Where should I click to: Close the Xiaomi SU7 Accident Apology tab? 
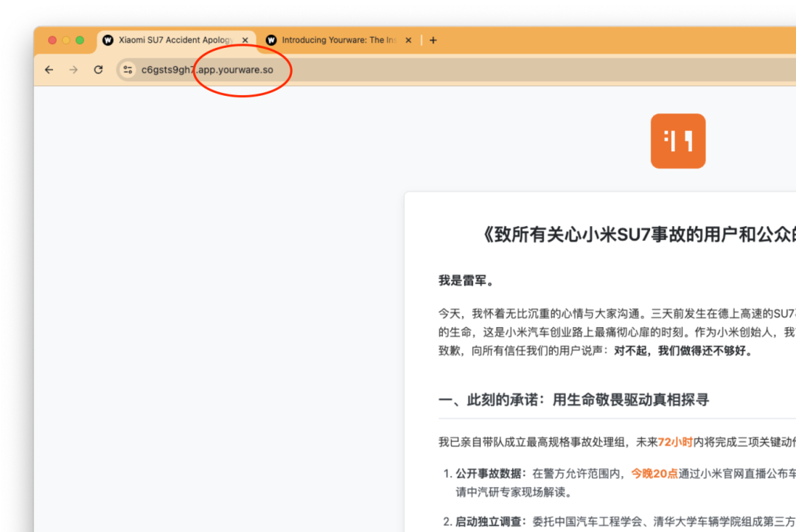(x=245, y=40)
